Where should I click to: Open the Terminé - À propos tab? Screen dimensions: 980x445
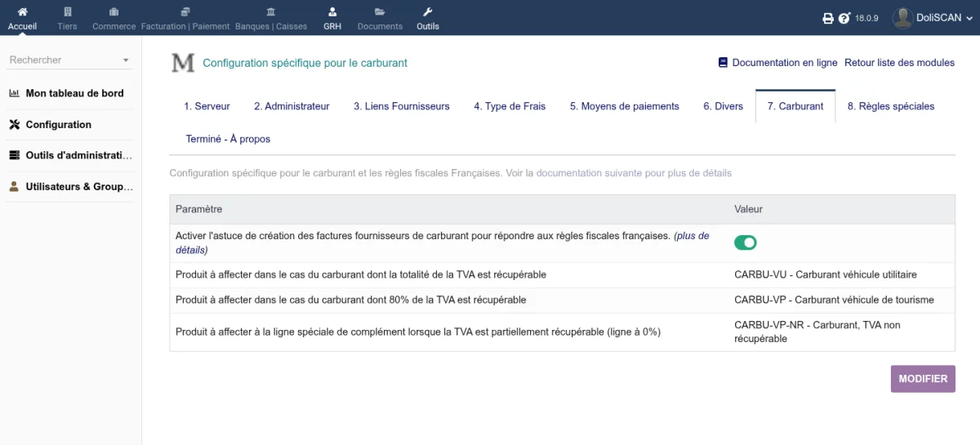point(228,139)
